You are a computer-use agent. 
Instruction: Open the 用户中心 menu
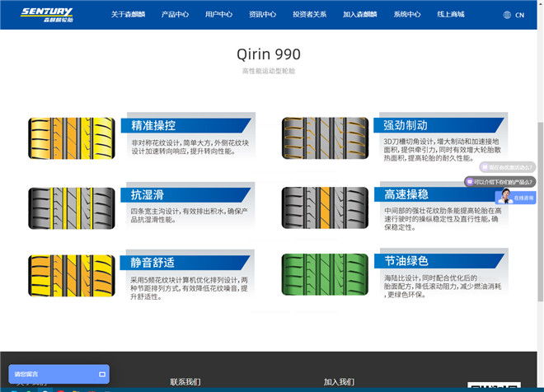point(218,15)
